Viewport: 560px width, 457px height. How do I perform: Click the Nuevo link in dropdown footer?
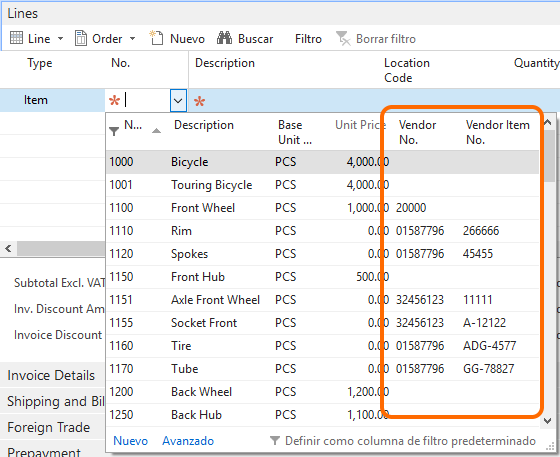coord(130,441)
